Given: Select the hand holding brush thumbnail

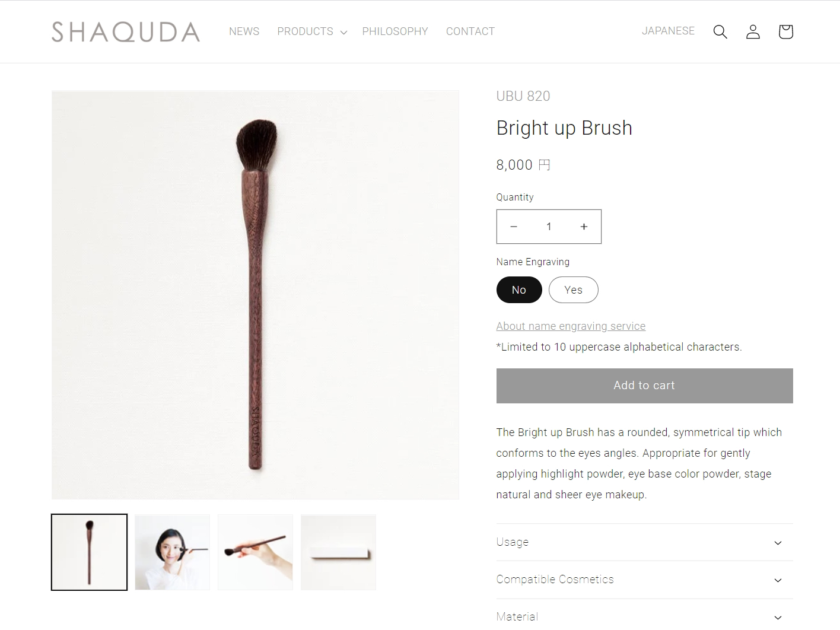Looking at the screenshot, I should (255, 552).
